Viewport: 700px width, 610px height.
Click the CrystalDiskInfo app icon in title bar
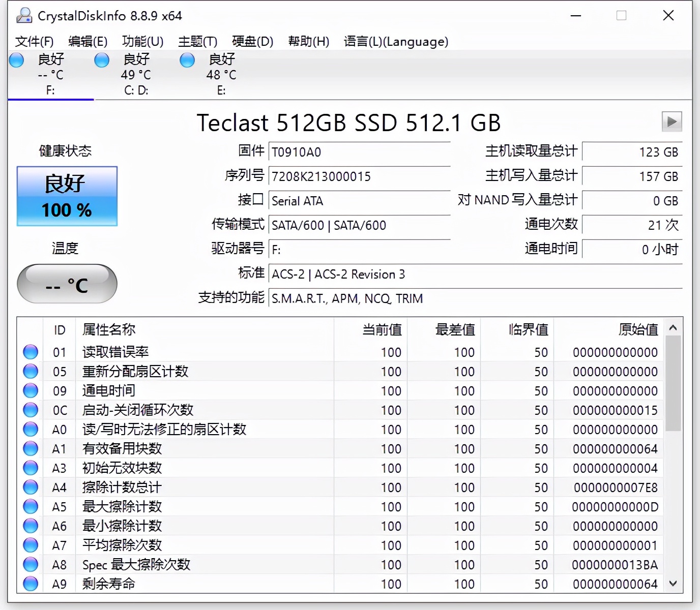tap(23, 16)
